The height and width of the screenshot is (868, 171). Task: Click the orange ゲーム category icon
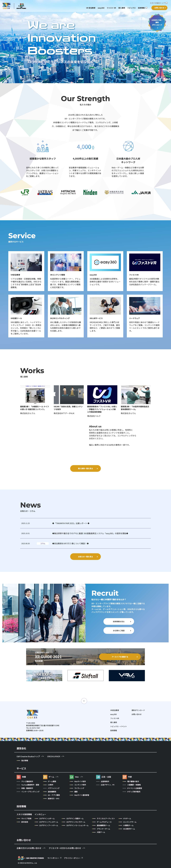(45, 777)
